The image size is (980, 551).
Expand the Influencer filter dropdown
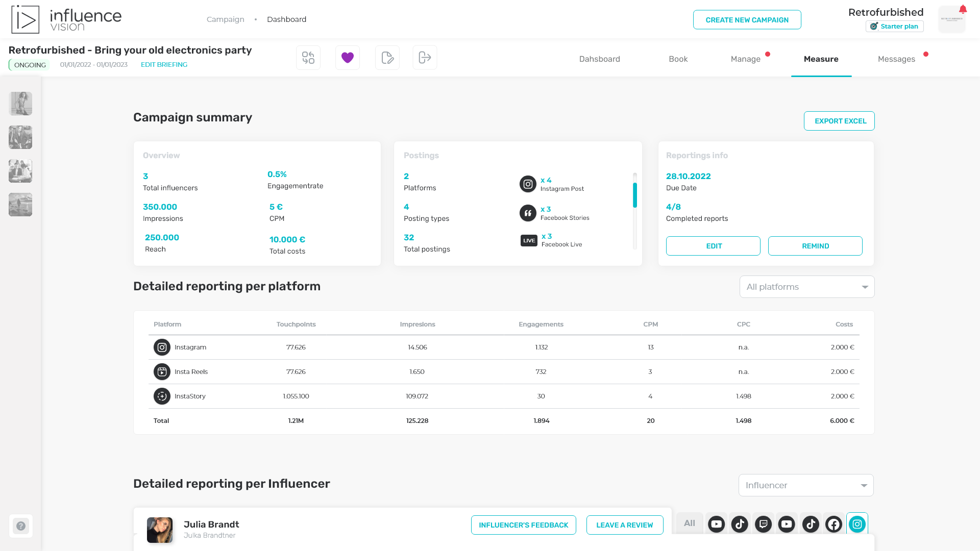[x=805, y=485]
